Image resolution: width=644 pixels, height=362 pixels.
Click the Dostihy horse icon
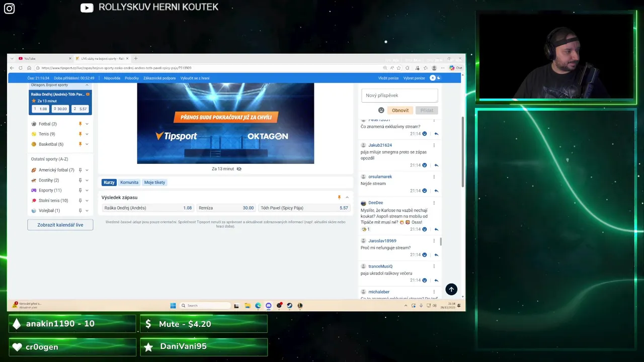pos(34,180)
